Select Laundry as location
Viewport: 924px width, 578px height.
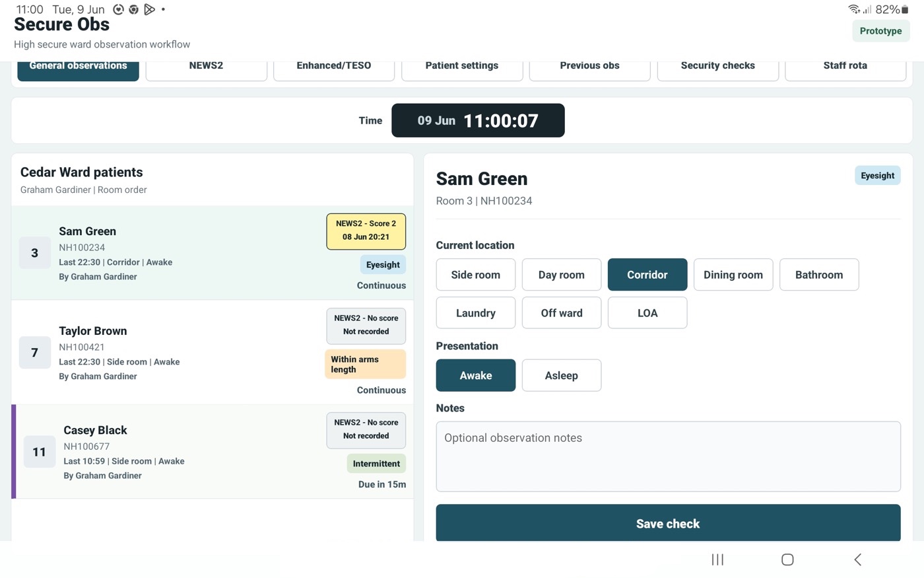click(476, 313)
